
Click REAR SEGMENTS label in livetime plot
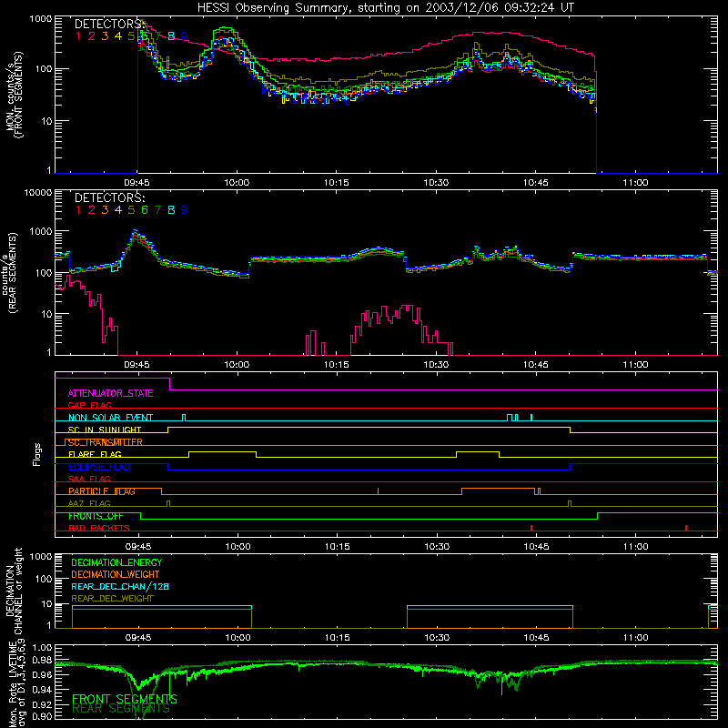coord(121,709)
